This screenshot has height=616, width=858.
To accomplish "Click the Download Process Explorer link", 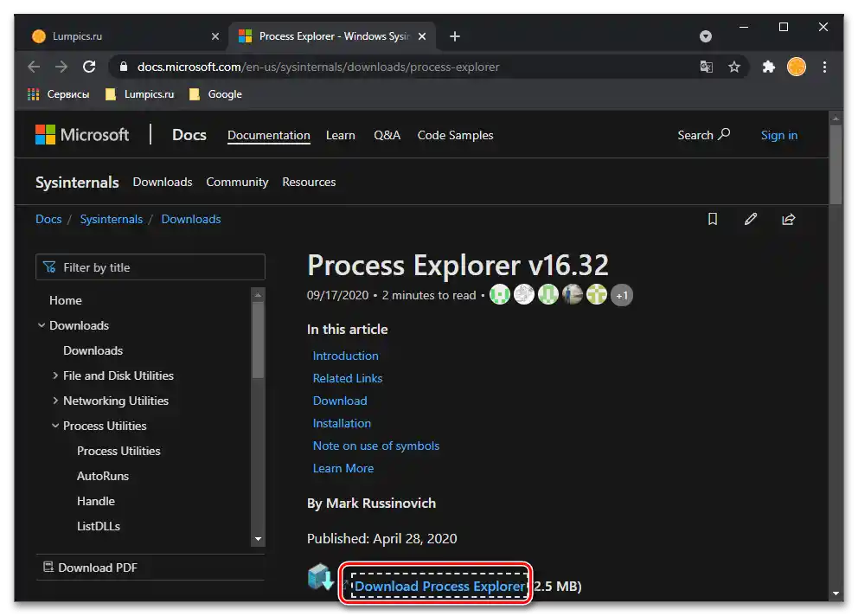I will click(x=439, y=587).
